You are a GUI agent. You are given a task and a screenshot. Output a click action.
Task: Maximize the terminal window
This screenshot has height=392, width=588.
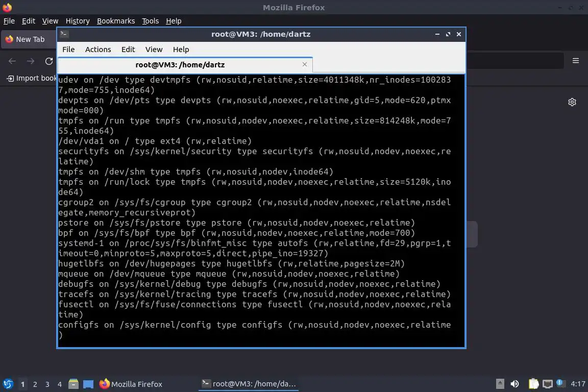[x=448, y=34]
